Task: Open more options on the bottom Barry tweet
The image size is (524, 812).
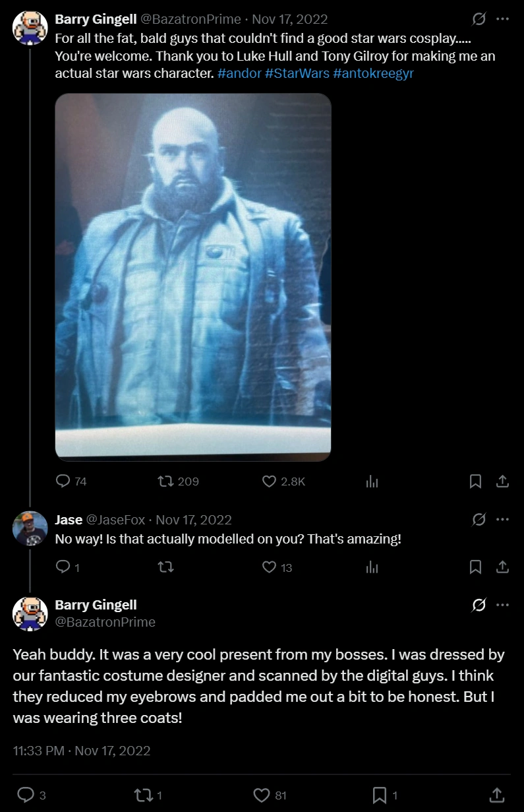Action: 502,605
